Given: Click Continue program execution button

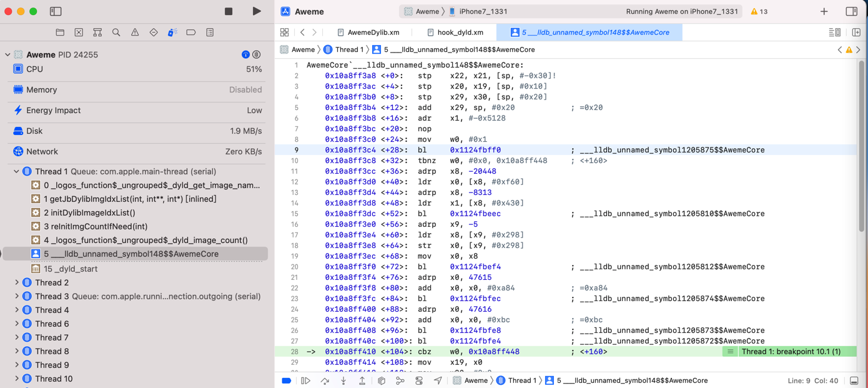Looking at the screenshot, I should (306, 381).
